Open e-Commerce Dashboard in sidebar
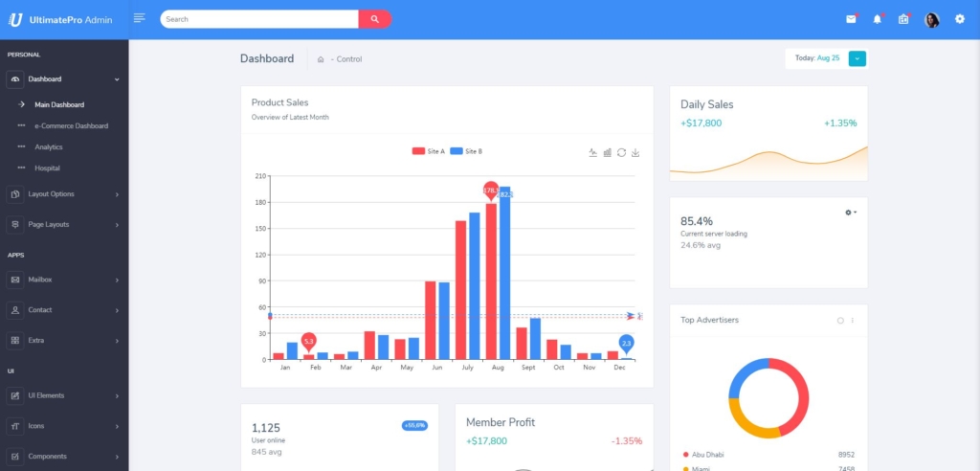Viewport: 980px width, 471px height. (x=71, y=125)
